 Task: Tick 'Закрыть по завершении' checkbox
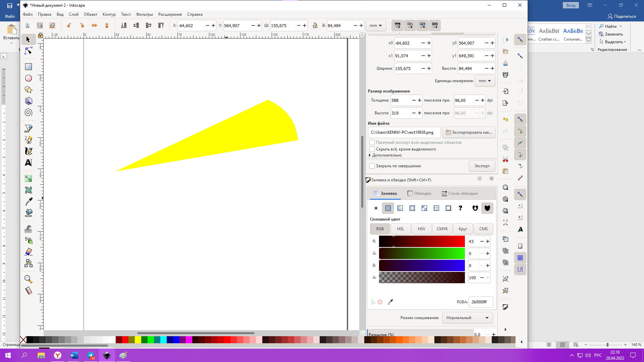pos(372,166)
